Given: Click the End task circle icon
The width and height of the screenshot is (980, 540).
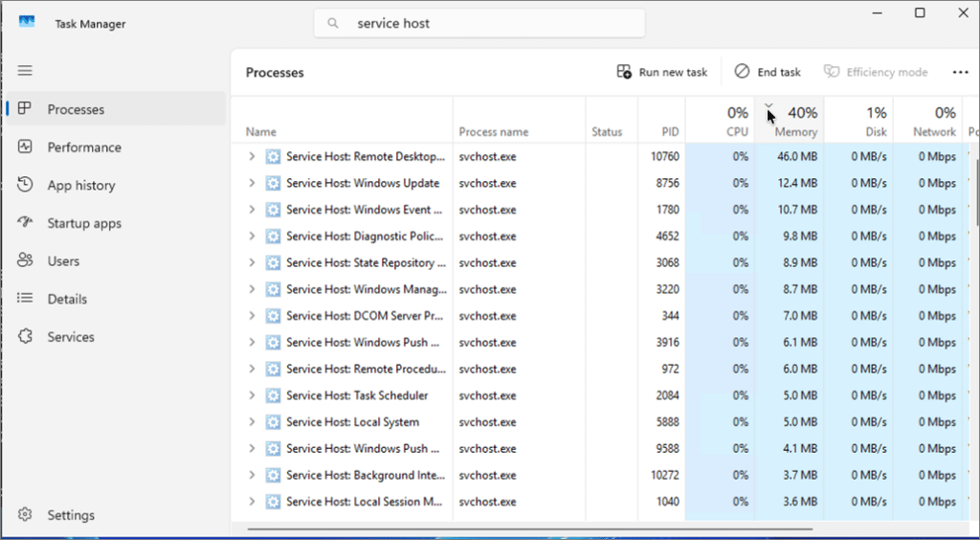Looking at the screenshot, I should [x=742, y=72].
